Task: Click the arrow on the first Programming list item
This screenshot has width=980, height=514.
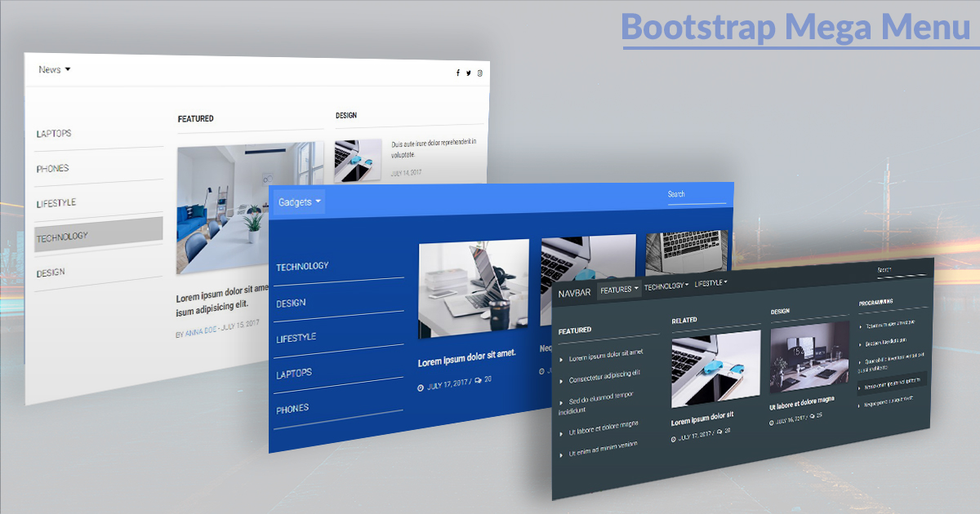Action: 859,327
